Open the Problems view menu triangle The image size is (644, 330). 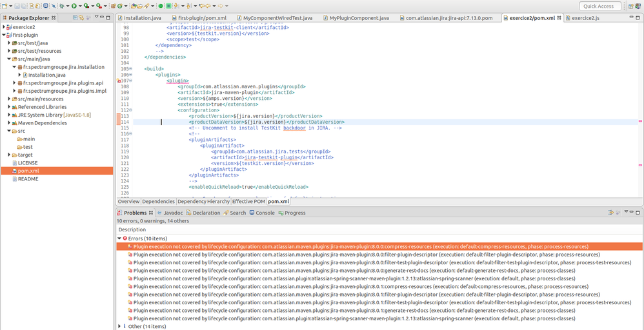click(625, 212)
